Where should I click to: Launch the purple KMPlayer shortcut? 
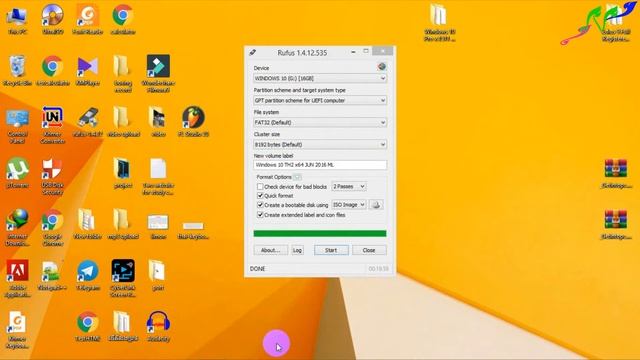click(87, 71)
